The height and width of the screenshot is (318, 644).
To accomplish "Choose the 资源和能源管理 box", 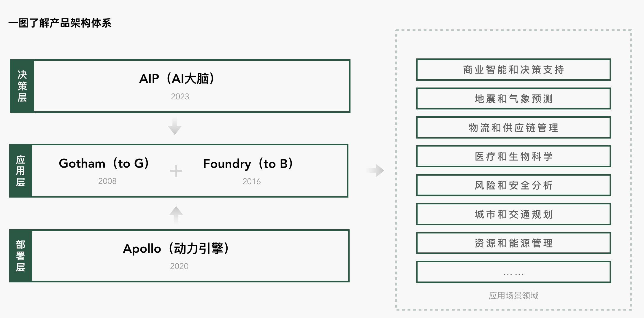I will [513, 243].
